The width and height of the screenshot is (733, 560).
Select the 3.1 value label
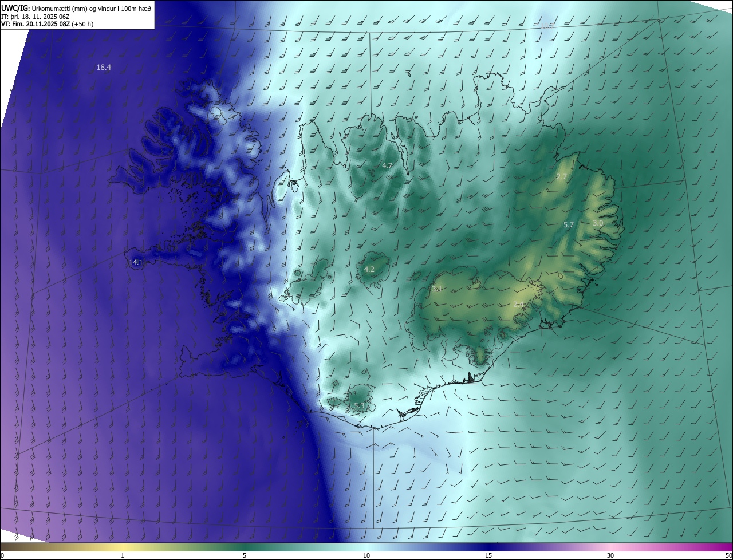[x=437, y=289]
